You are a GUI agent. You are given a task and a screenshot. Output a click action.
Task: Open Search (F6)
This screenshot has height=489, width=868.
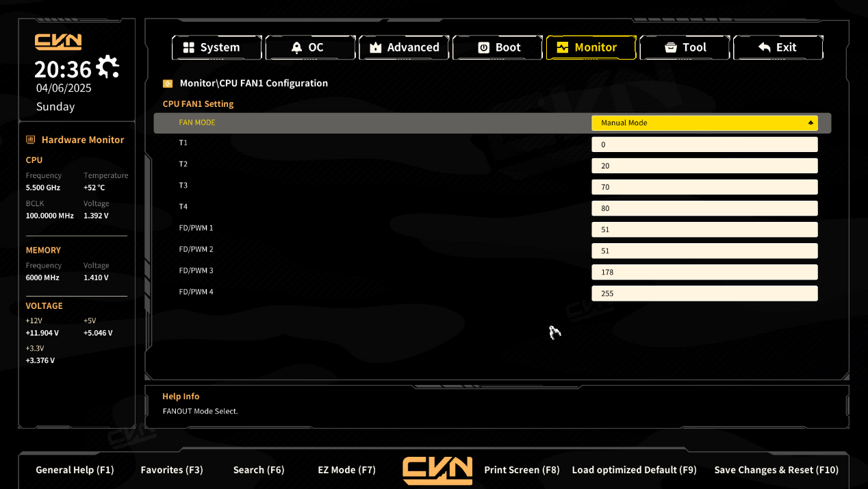coord(258,470)
